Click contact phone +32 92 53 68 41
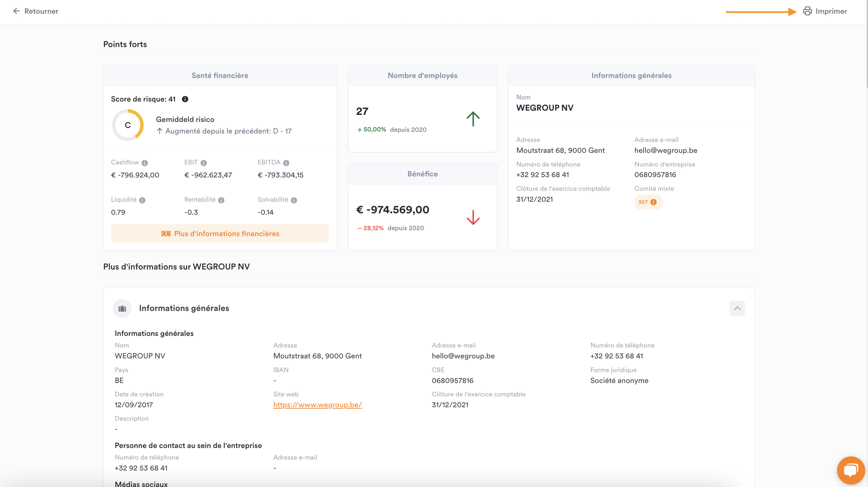Screen dimensions: 868x487 tap(141, 468)
